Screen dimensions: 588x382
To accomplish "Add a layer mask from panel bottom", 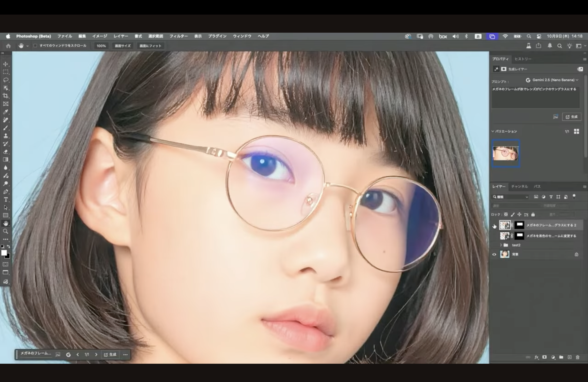I will [544, 357].
